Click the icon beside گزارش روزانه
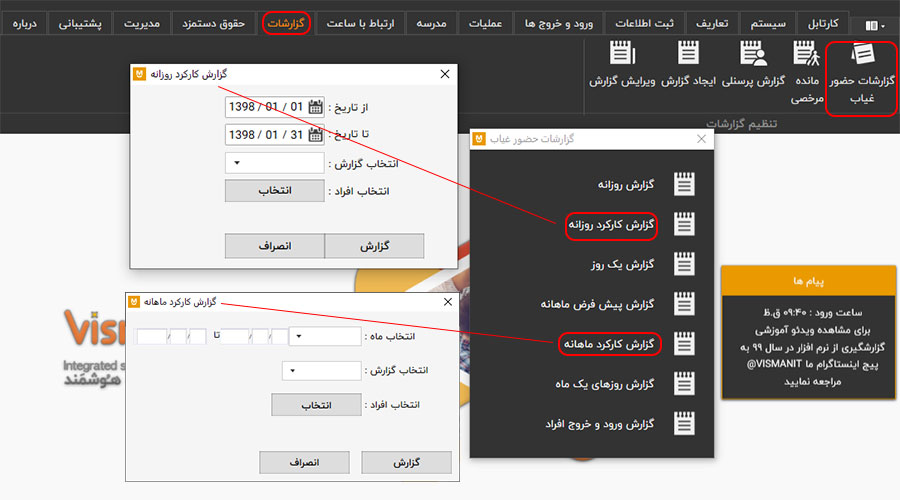The width and height of the screenshot is (900, 500). (684, 184)
